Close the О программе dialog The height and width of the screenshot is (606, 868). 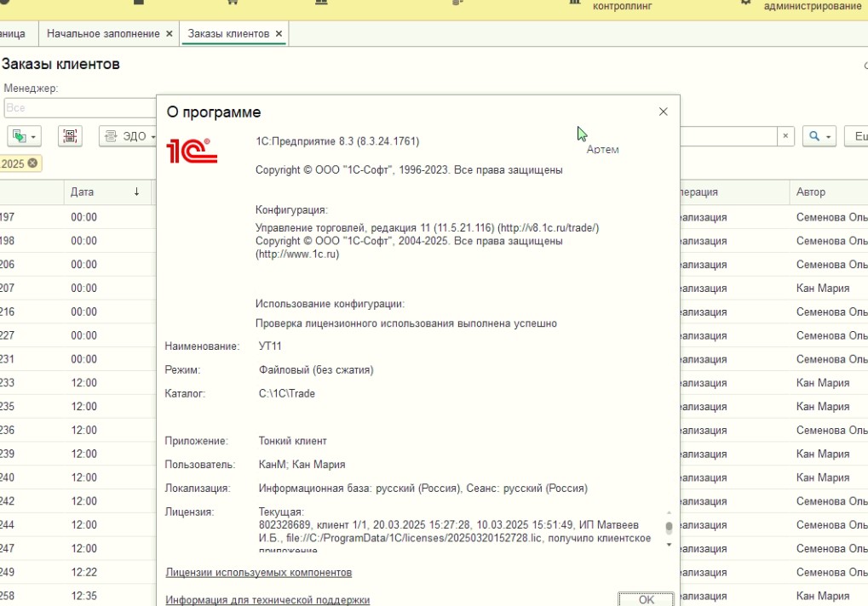663,111
